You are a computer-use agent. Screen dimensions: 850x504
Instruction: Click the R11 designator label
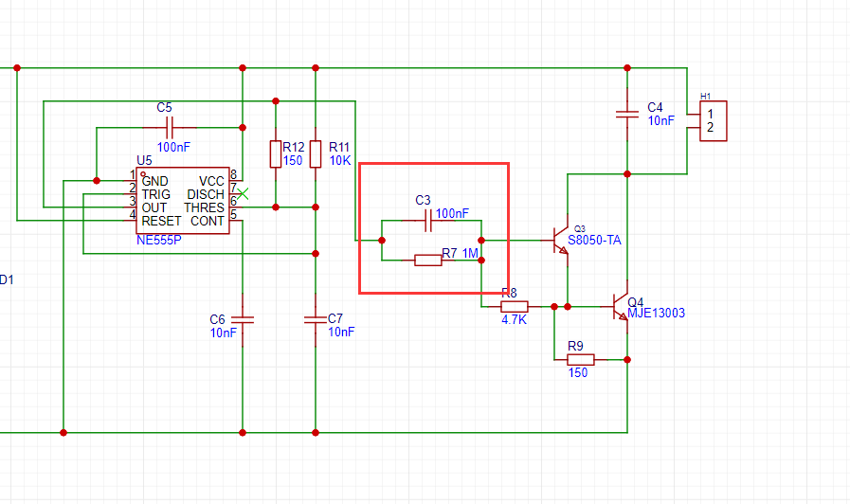(x=339, y=148)
